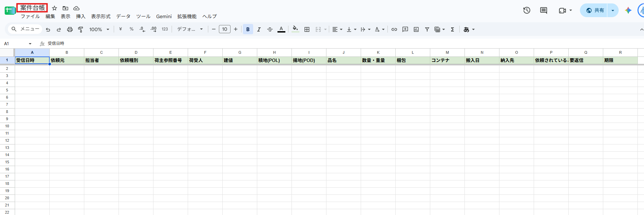
Task: Open the 挿入 menu
Action: point(81,16)
